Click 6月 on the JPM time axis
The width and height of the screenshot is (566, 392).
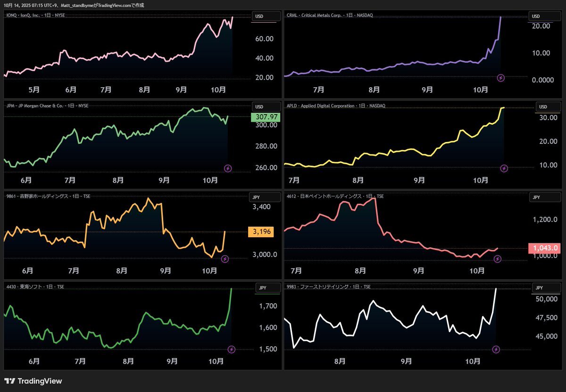coord(26,180)
